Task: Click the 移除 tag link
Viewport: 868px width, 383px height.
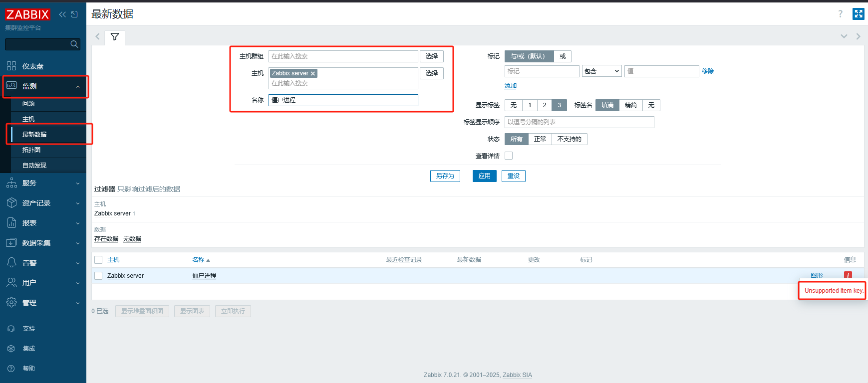Action: click(708, 71)
